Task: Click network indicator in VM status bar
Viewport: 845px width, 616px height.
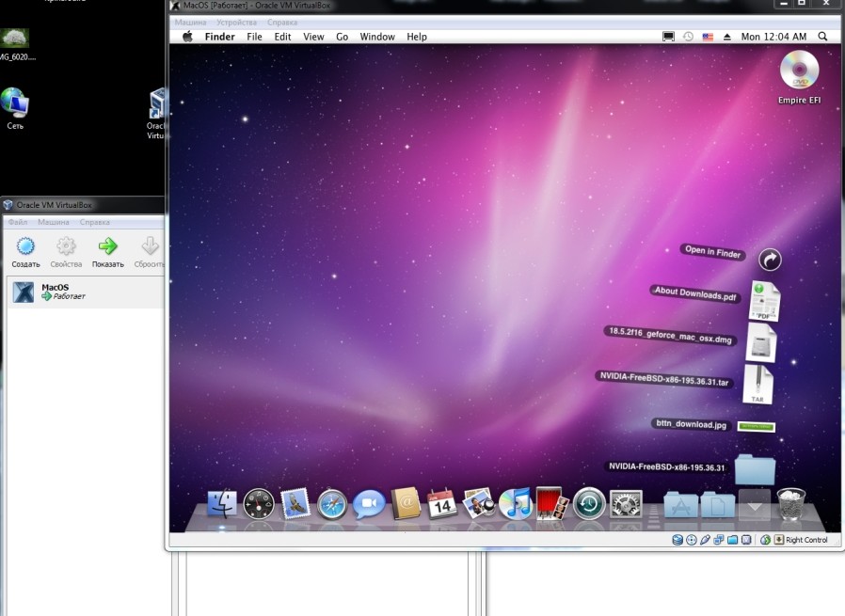Action: click(718, 540)
